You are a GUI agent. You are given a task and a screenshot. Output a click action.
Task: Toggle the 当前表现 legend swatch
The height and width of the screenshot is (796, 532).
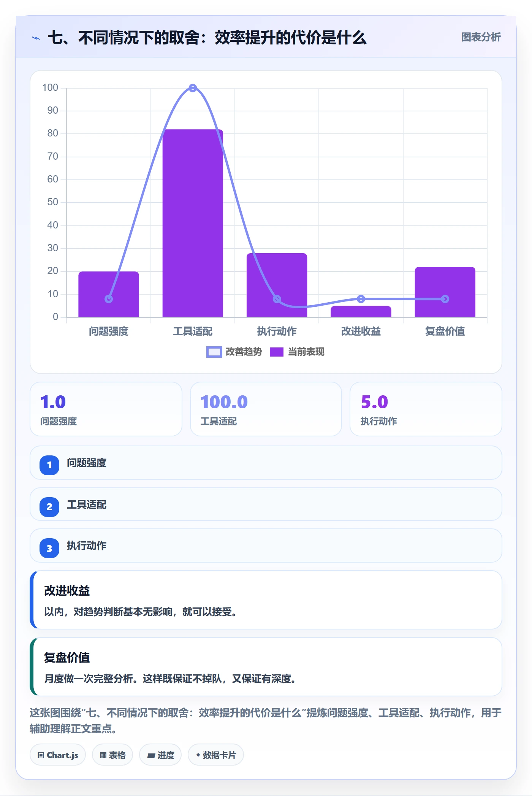(x=277, y=352)
